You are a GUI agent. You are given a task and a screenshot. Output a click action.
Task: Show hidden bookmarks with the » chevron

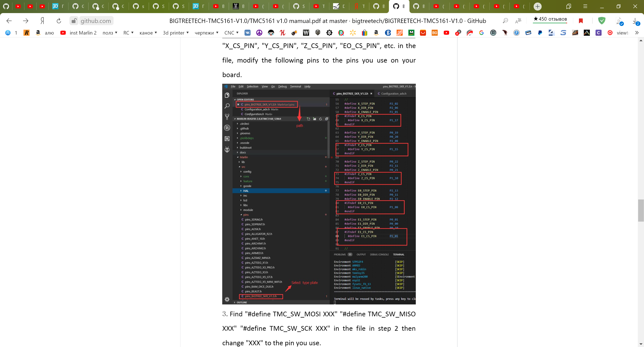pos(637,33)
